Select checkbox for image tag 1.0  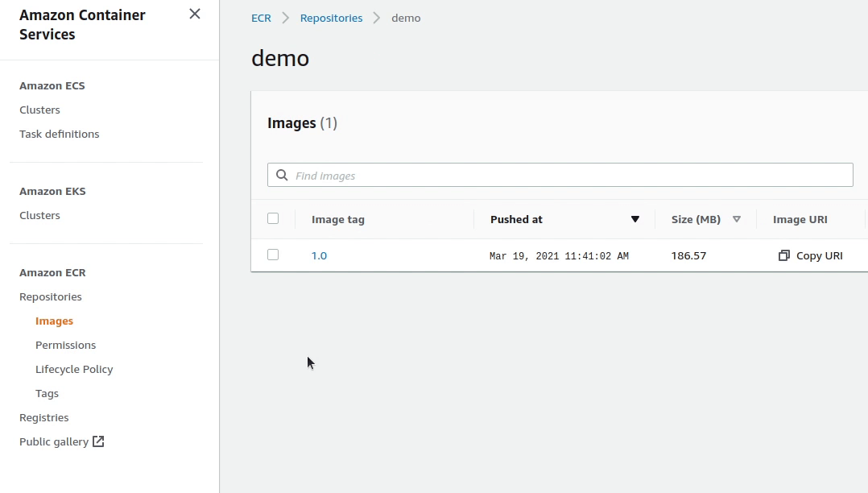point(273,255)
